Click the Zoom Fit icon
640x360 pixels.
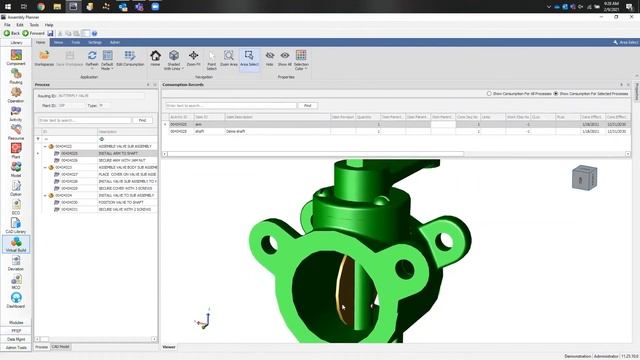click(193, 58)
